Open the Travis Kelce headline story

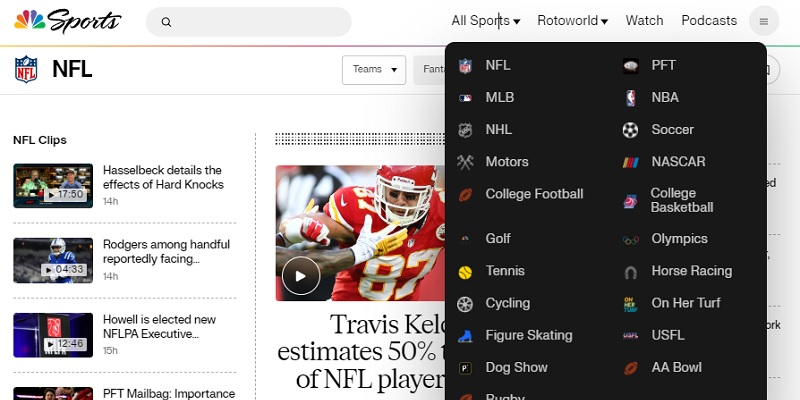point(361,351)
